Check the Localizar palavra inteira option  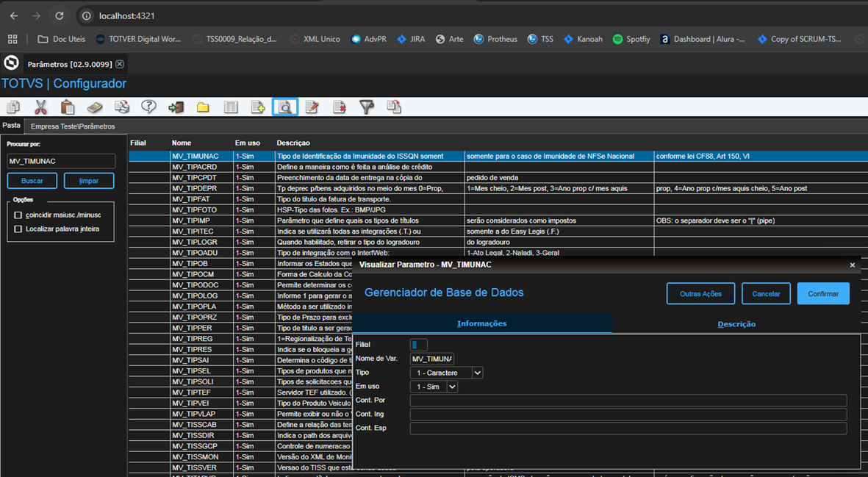click(x=18, y=229)
